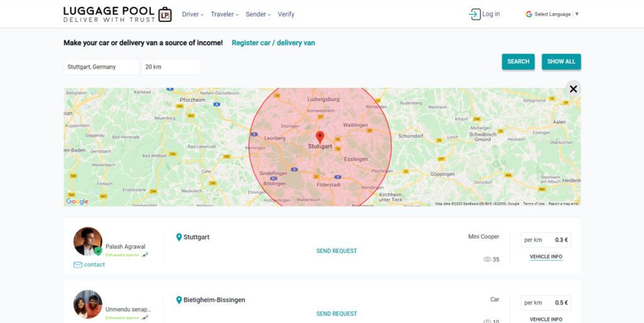
Task: Click the per km 0.5 € price box
Action: (546, 303)
